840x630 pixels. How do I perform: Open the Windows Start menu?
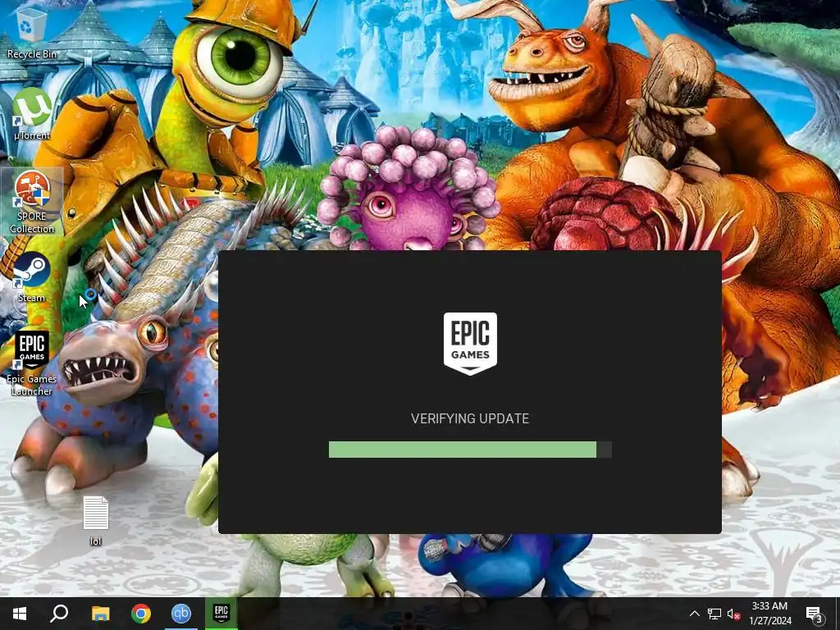[x=20, y=614]
